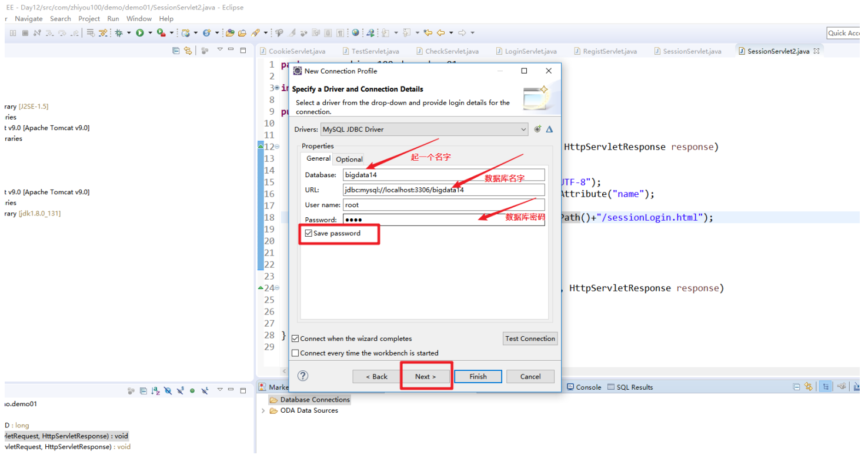Open the Debug button's dropdown arrow
Screen dimensions: 868x458
(129, 33)
